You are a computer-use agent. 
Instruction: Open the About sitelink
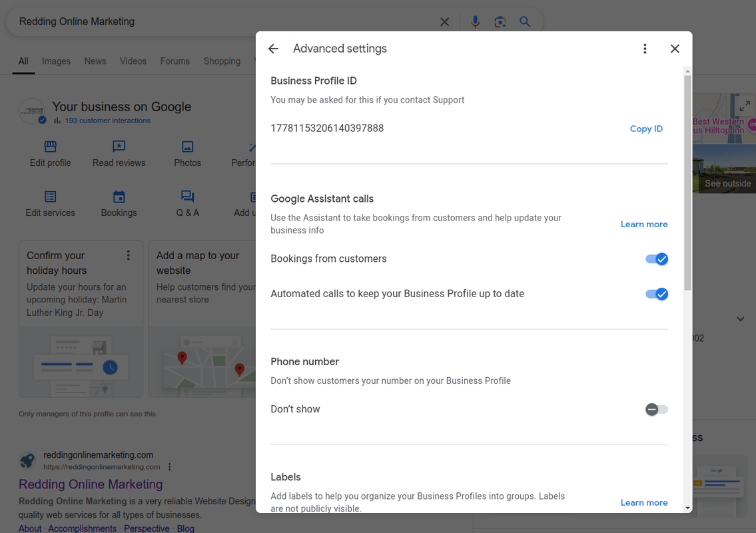pyautogui.click(x=30, y=528)
